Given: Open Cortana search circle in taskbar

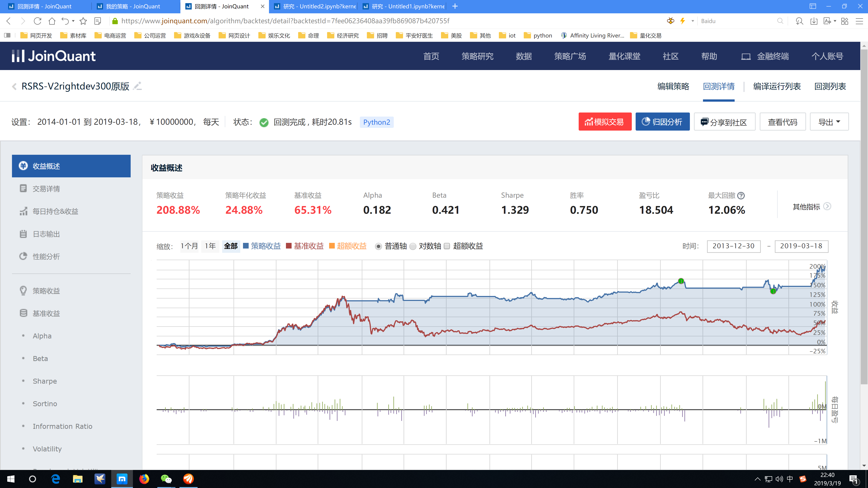Looking at the screenshot, I should coord(33,479).
